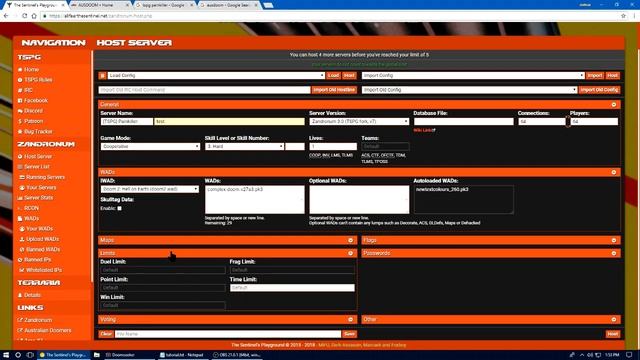Click the Clear button at the bottom
Screen dimensions: 640x360
coord(106,334)
